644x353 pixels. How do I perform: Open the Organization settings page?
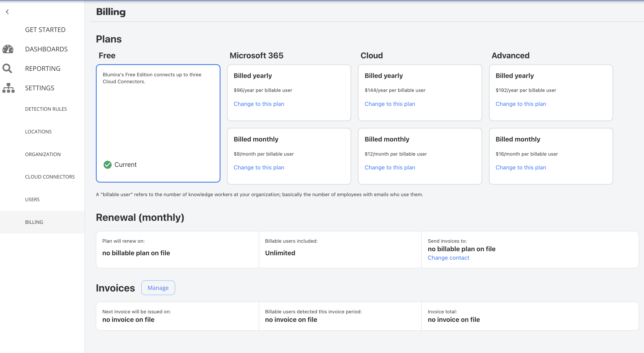(43, 154)
